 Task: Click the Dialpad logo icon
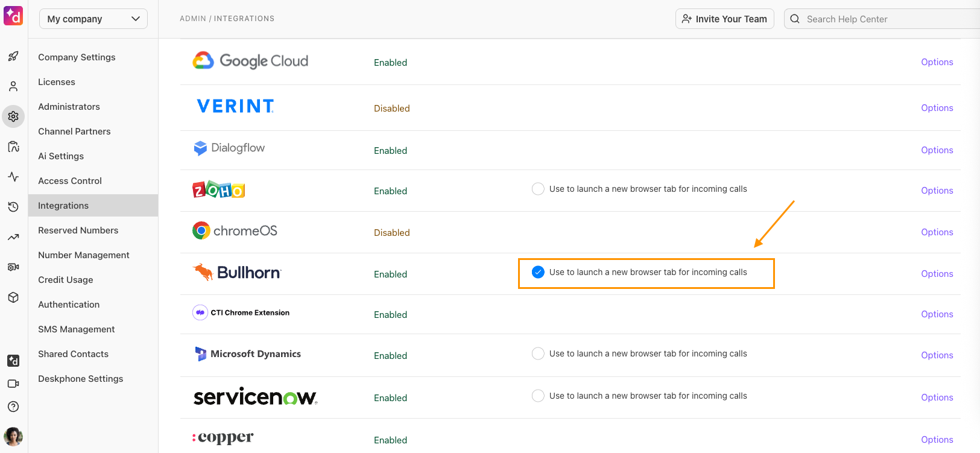click(13, 16)
